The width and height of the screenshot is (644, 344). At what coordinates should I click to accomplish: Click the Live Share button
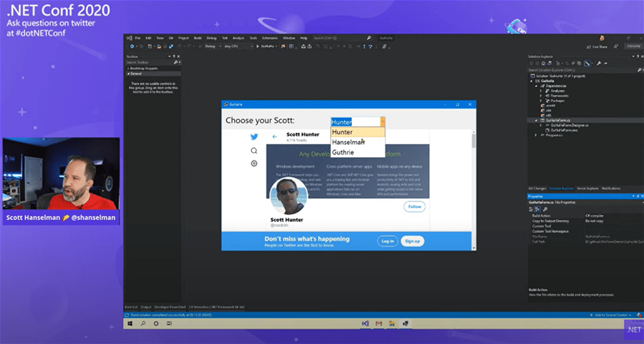tap(597, 47)
